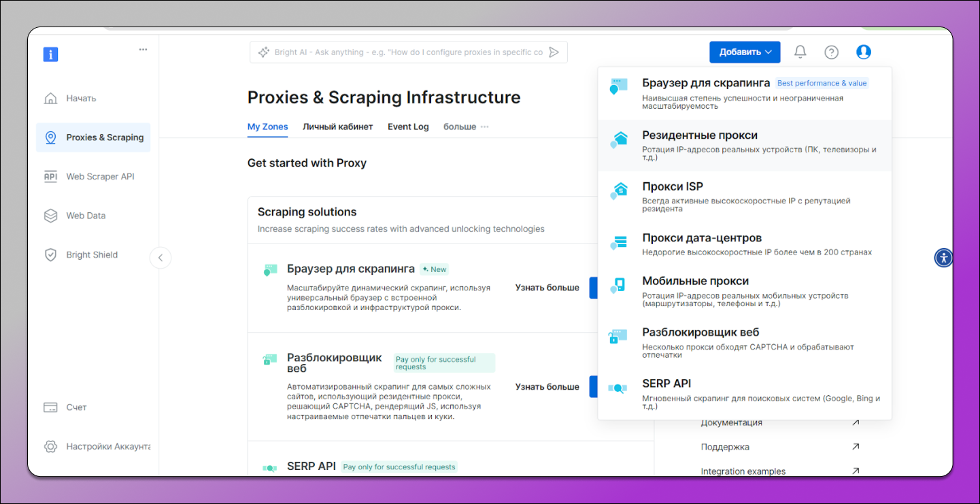Click the New badge beside Браузер для скрапинга
980x504 pixels.
[434, 269]
